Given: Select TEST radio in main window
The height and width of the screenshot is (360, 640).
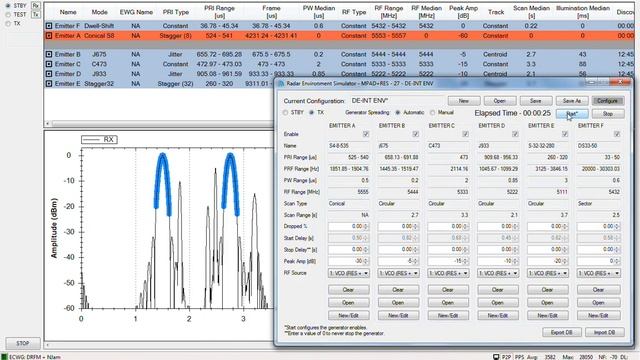Looking at the screenshot, I should point(8,15).
